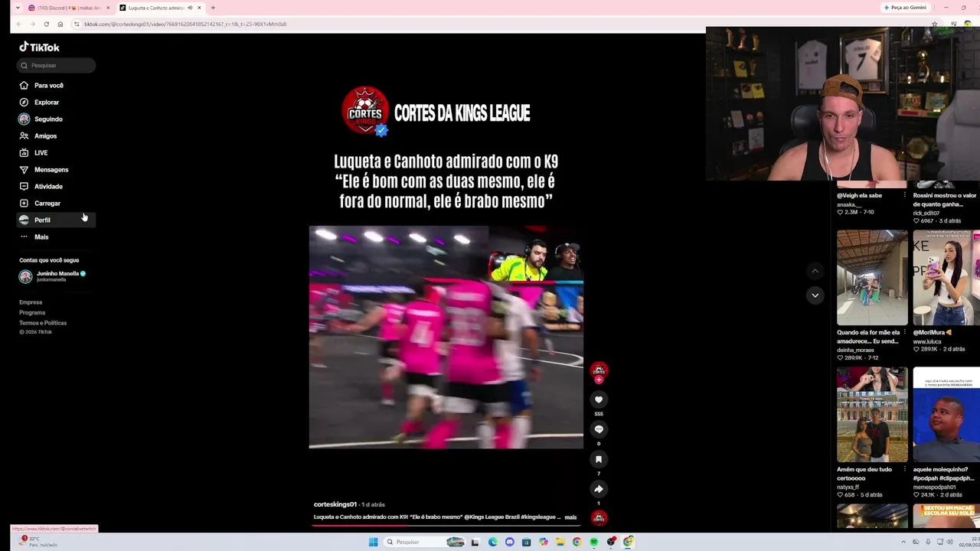Open the Programa footer link
The width and height of the screenshot is (980, 551).
[32, 312]
